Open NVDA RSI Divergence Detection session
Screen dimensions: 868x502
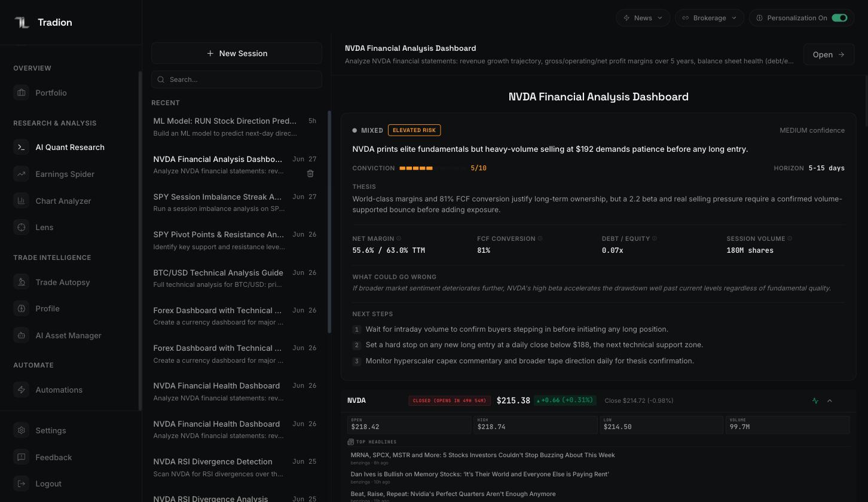click(x=235, y=467)
